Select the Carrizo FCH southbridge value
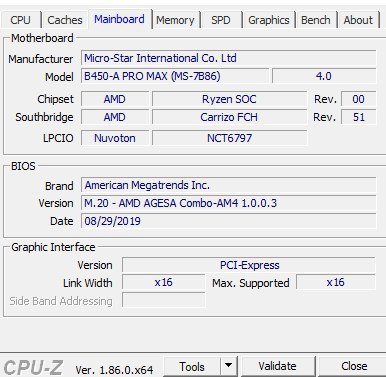This screenshot has height=377, width=386. coord(229,117)
